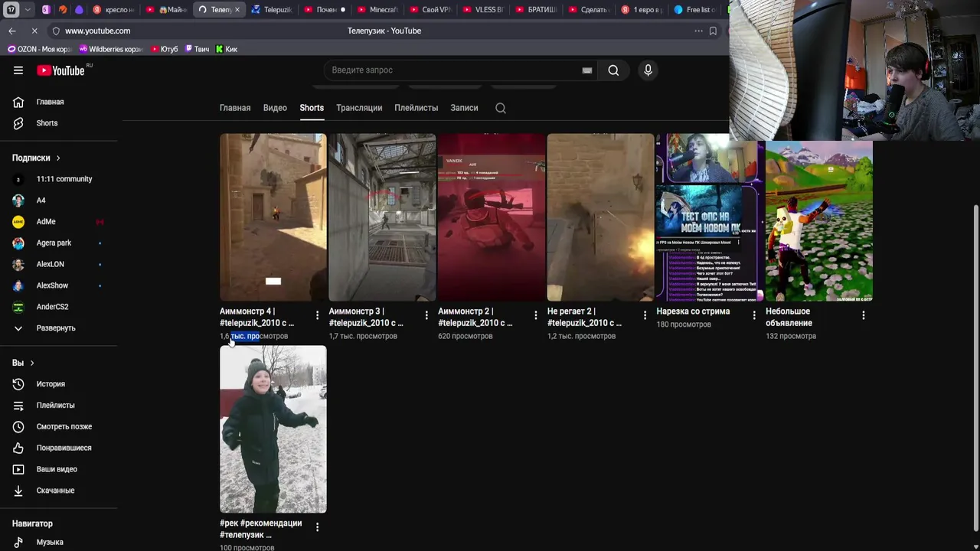Open the tab list dropdown arrow

point(28,10)
